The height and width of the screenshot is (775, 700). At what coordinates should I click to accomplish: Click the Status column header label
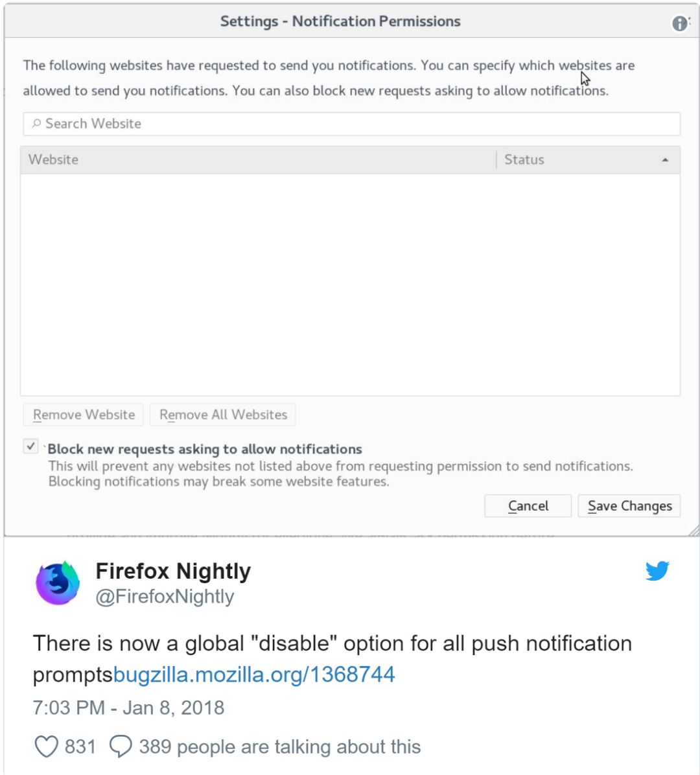pos(524,160)
